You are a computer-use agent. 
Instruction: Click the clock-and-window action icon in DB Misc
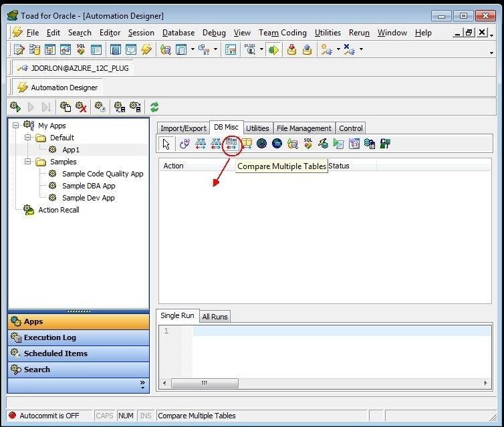coord(354,144)
